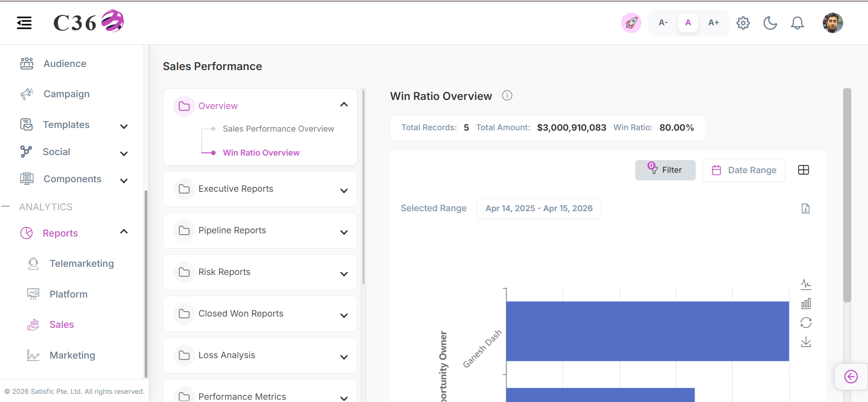Viewport: 868px width, 402px height.
Task: Toggle dark mode moon icon
Action: pos(770,23)
